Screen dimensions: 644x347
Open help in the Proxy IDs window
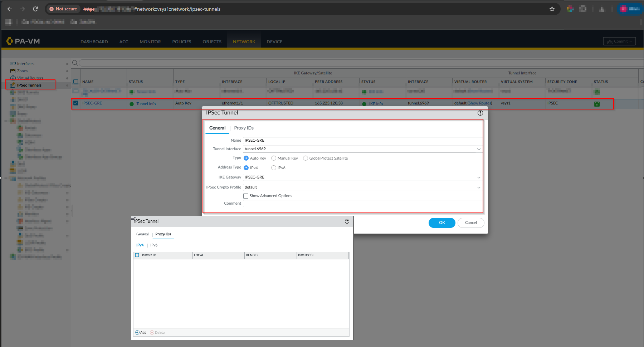click(347, 221)
